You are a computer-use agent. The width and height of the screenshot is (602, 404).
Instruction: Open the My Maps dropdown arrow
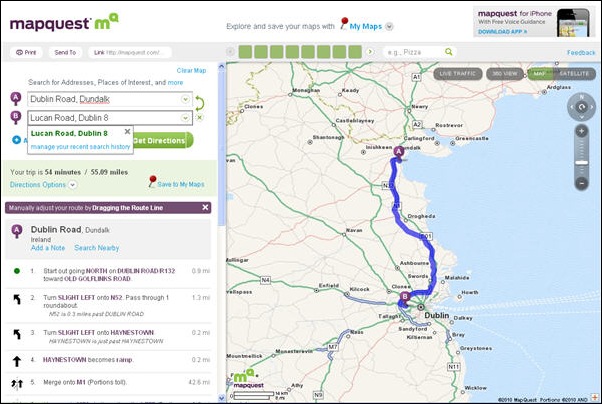click(x=389, y=25)
